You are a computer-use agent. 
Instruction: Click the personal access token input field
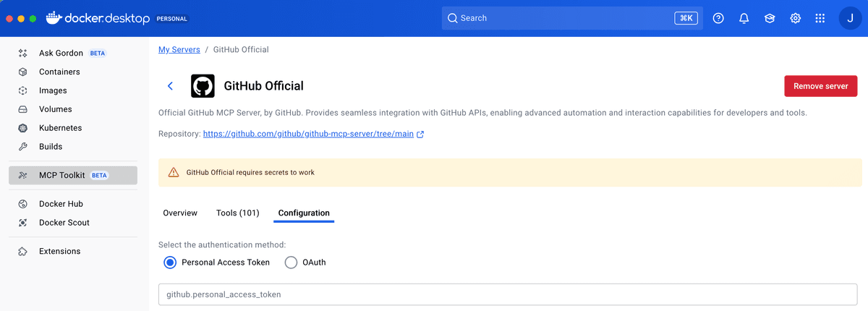pyautogui.click(x=507, y=294)
